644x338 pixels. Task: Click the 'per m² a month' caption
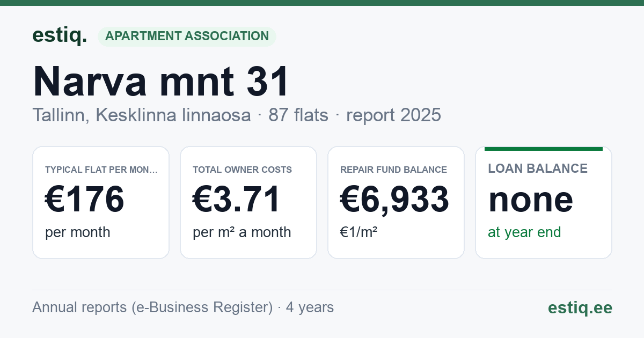point(242,232)
